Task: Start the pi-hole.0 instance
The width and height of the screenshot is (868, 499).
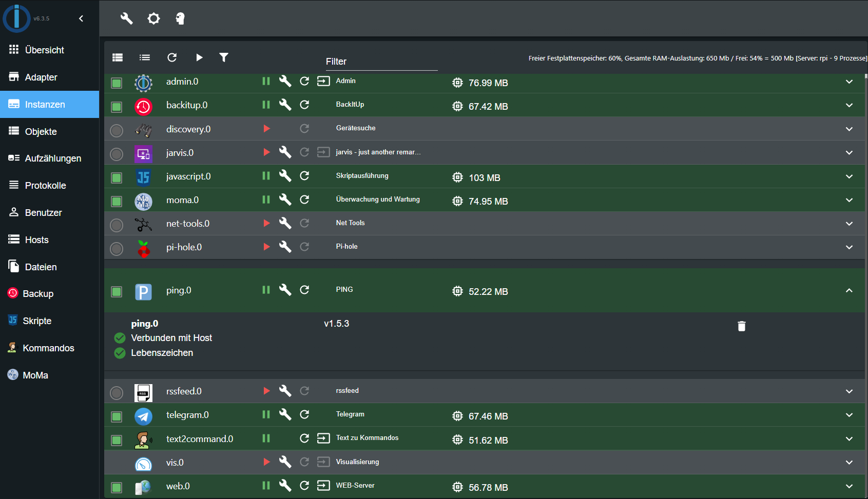Action: click(x=266, y=247)
